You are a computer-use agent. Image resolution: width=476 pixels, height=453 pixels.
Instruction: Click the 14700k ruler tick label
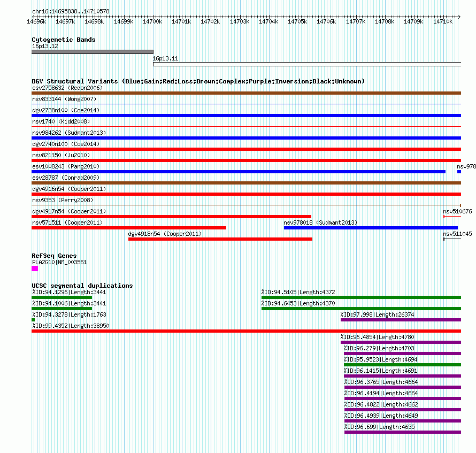pos(152,21)
